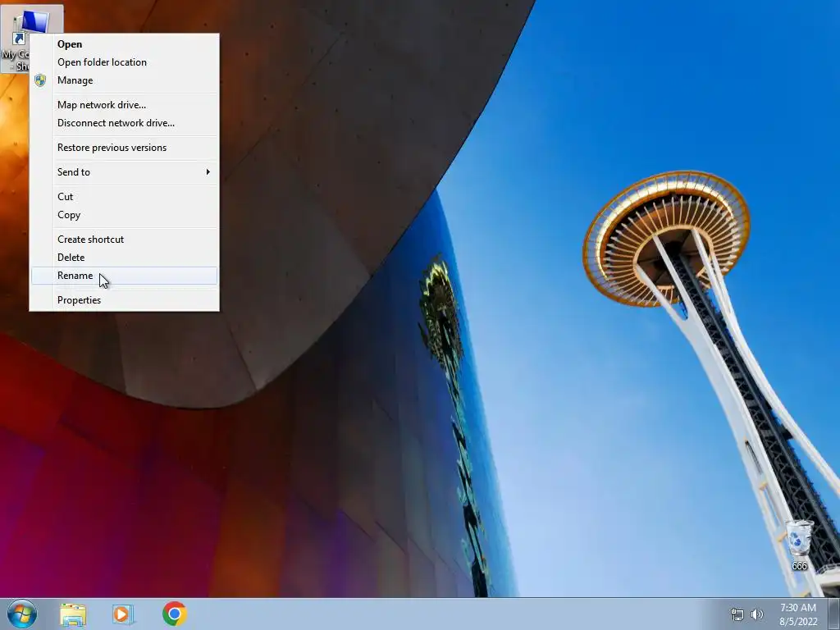Open the volume speaker tray icon
This screenshot has width=840, height=630.
pyautogui.click(x=757, y=614)
